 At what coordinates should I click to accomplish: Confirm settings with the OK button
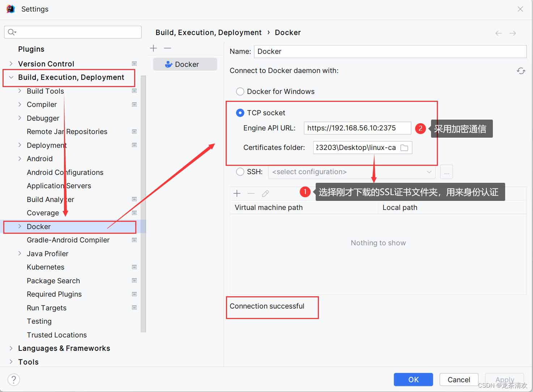tap(413, 379)
